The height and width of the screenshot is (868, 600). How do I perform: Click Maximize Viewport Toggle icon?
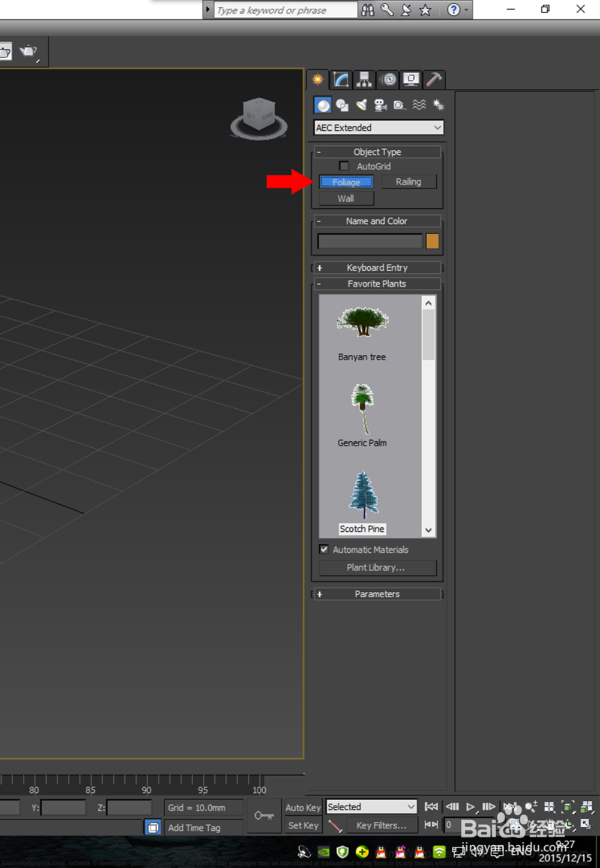point(586,825)
